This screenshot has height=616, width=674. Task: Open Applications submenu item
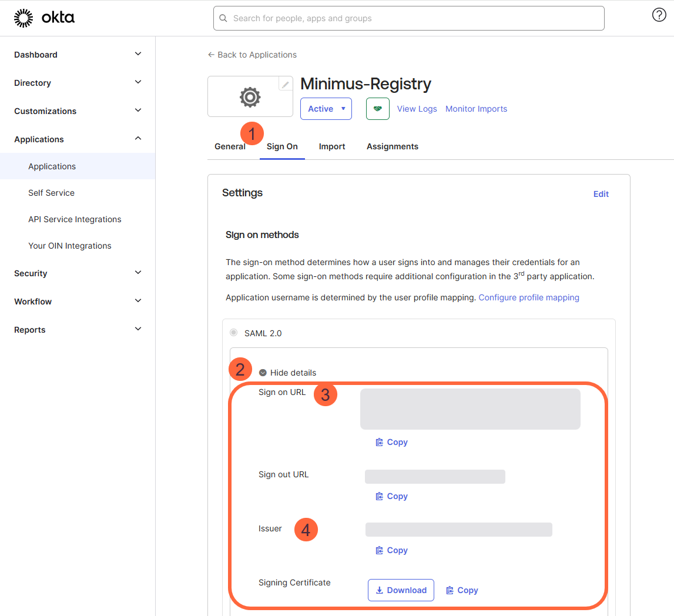pyautogui.click(x=78, y=166)
